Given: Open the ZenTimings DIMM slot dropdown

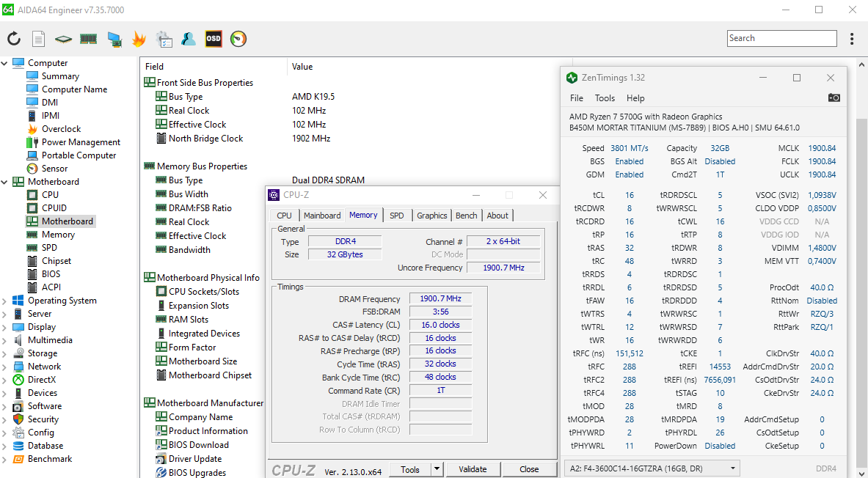Looking at the screenshot, I should [652, 468].
